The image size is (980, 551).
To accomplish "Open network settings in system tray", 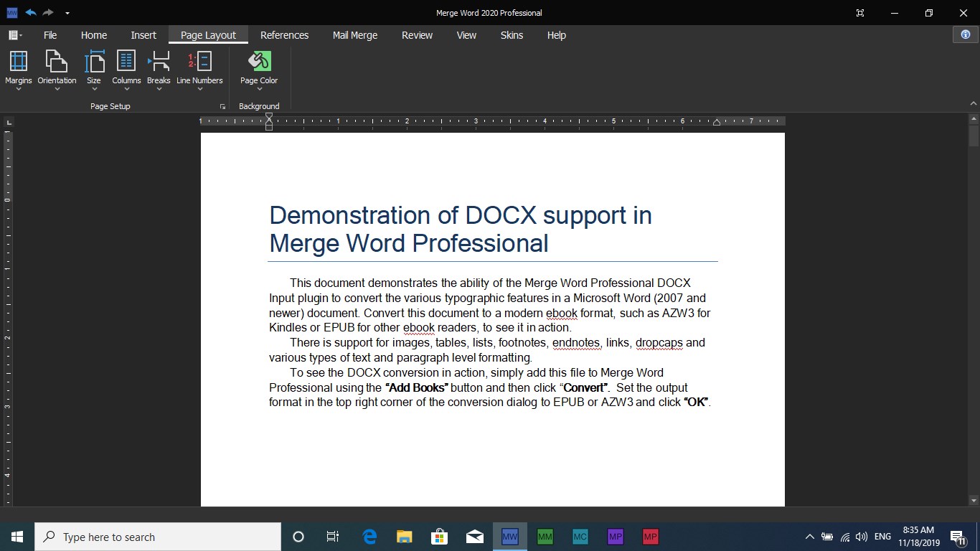I will [845, 537].
